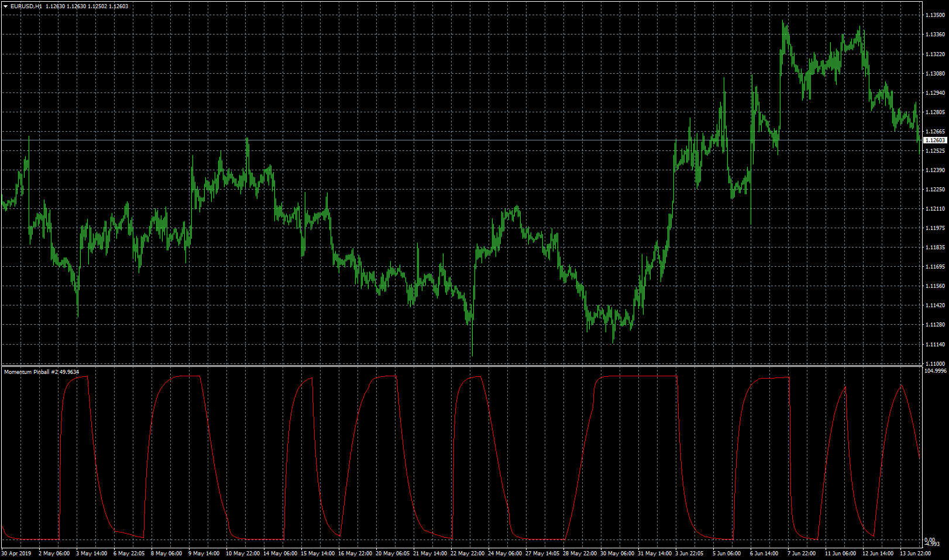Click the 1.11420 price axis label
The height and width of the screenshot is (560, 949).
(x=935, y=305)
